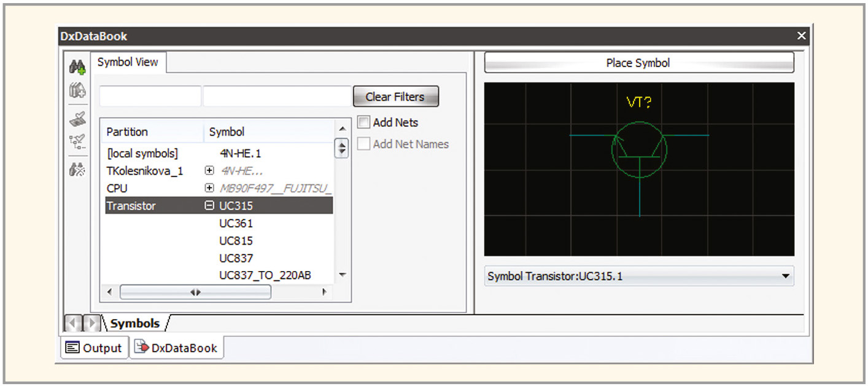Viewport: 868px width, 386px height.
Task: Expand the CPU partition symbol list
Action: tap(210, 188)
